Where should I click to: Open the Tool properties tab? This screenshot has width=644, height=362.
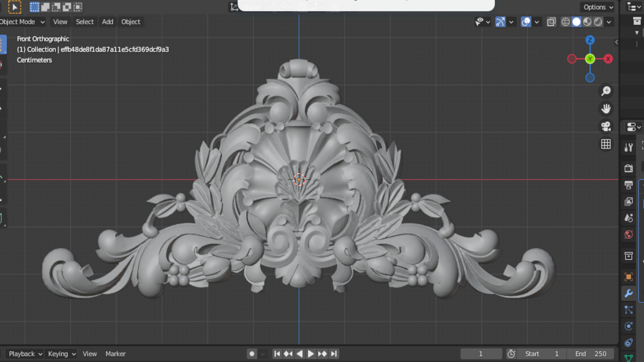point(629,147)
